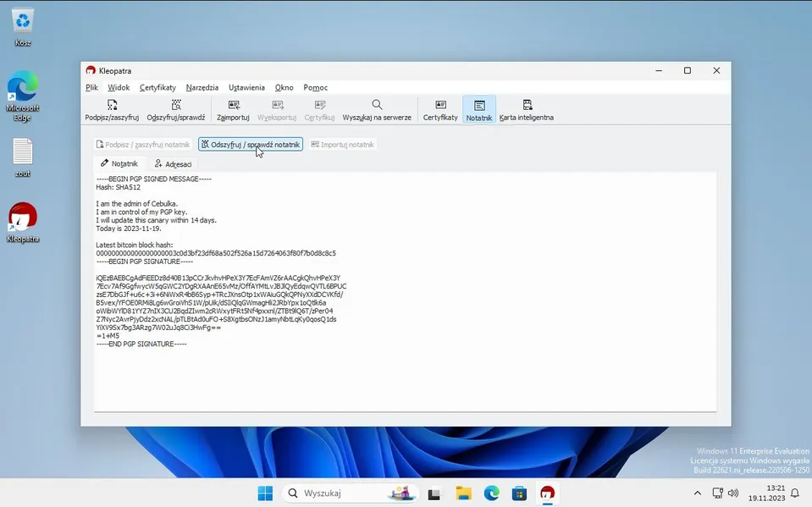Click the 'Hash: SHA512' line

(x=118, y=187)
